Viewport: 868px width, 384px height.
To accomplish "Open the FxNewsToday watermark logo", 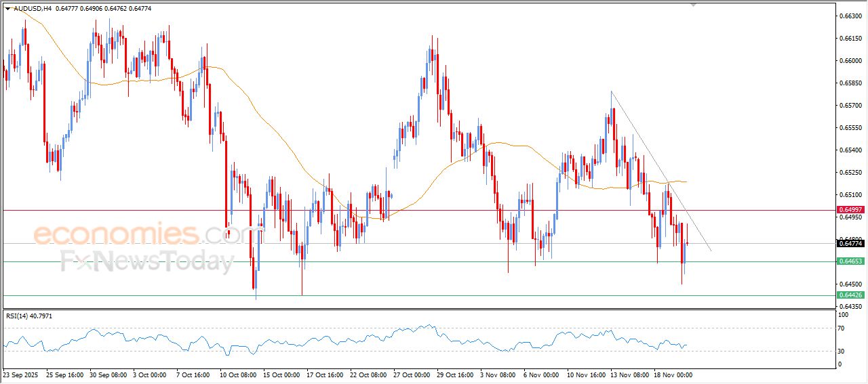I will [146, 261].
